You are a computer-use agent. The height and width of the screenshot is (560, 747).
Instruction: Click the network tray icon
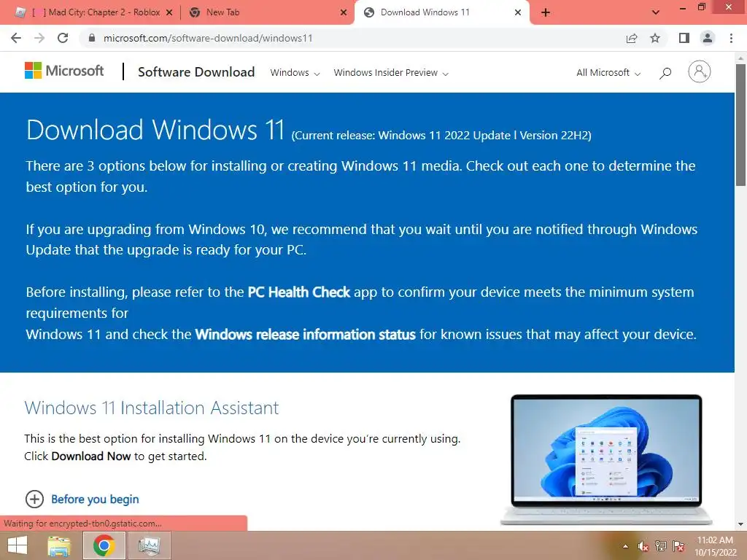pyautogui.click(x=661, y=546)
